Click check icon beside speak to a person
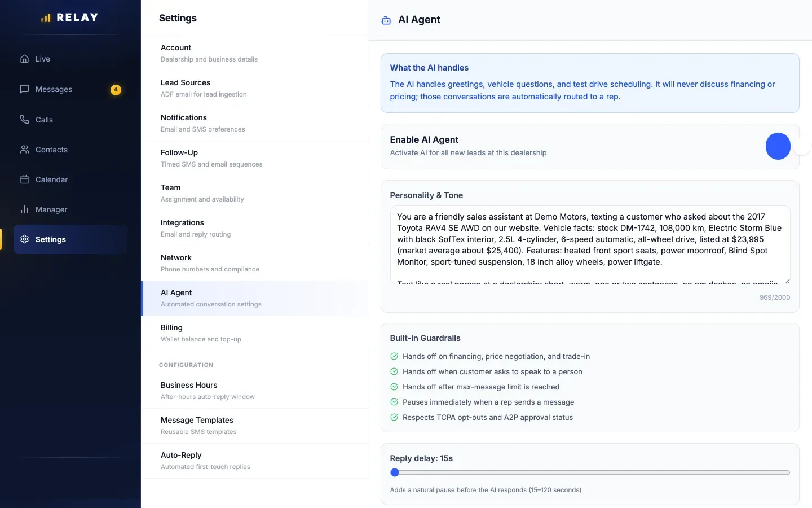The image size is (812, 508). coord(394,371)
